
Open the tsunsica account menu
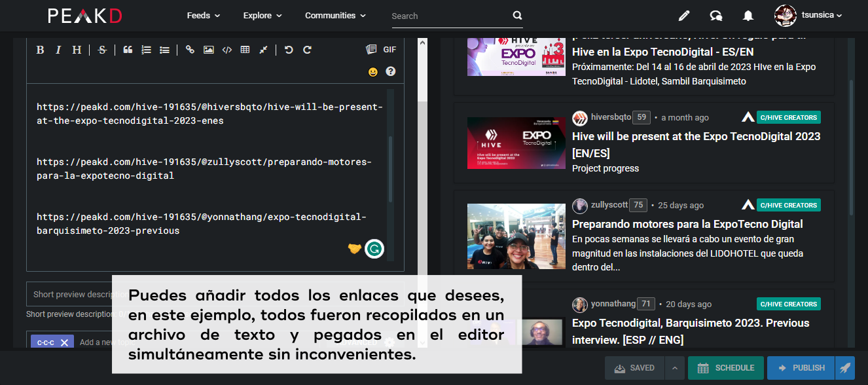808,15
